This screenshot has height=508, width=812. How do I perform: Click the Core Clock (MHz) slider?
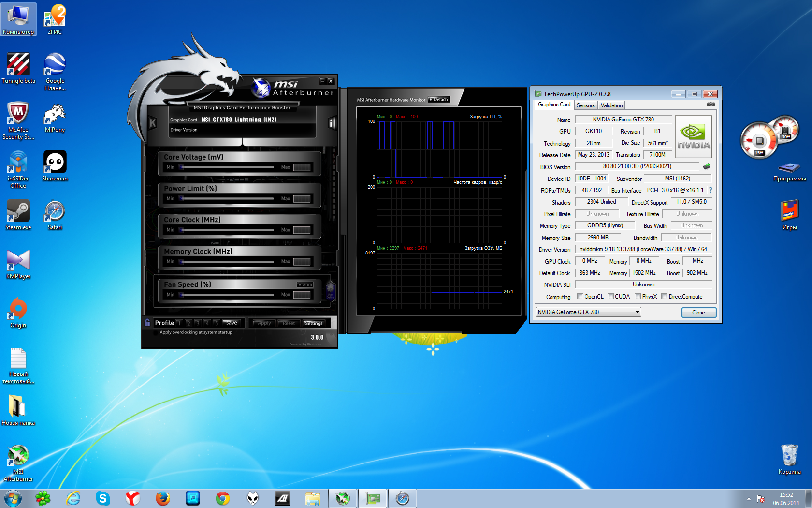tap(227, 230)
